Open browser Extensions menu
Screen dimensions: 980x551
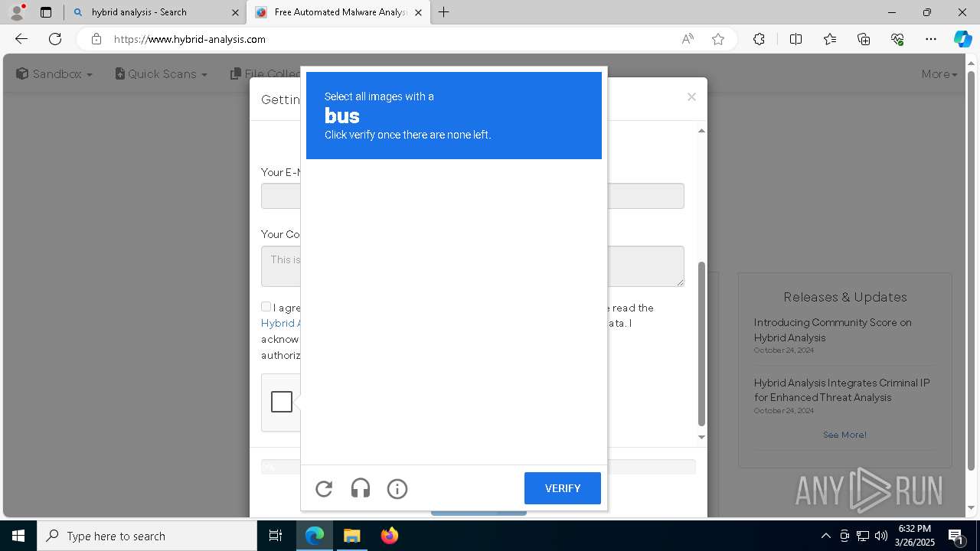[x=759, y=39]
